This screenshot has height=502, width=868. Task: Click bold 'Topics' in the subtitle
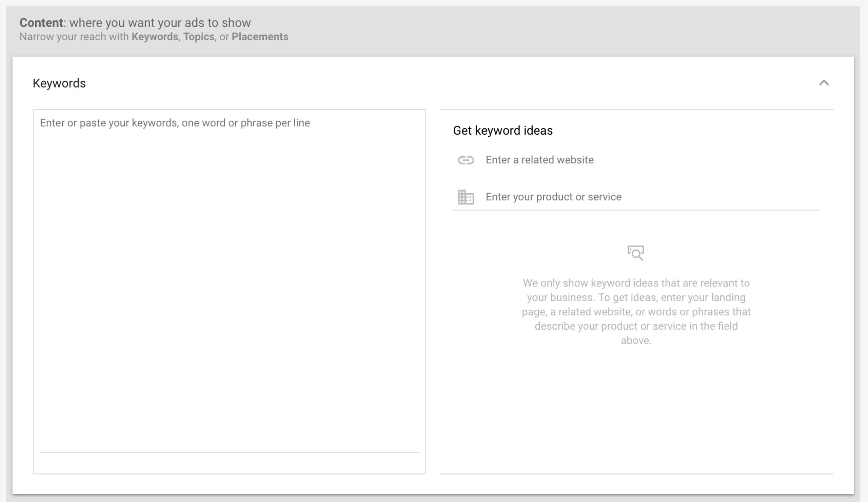[x=199, y=37]
